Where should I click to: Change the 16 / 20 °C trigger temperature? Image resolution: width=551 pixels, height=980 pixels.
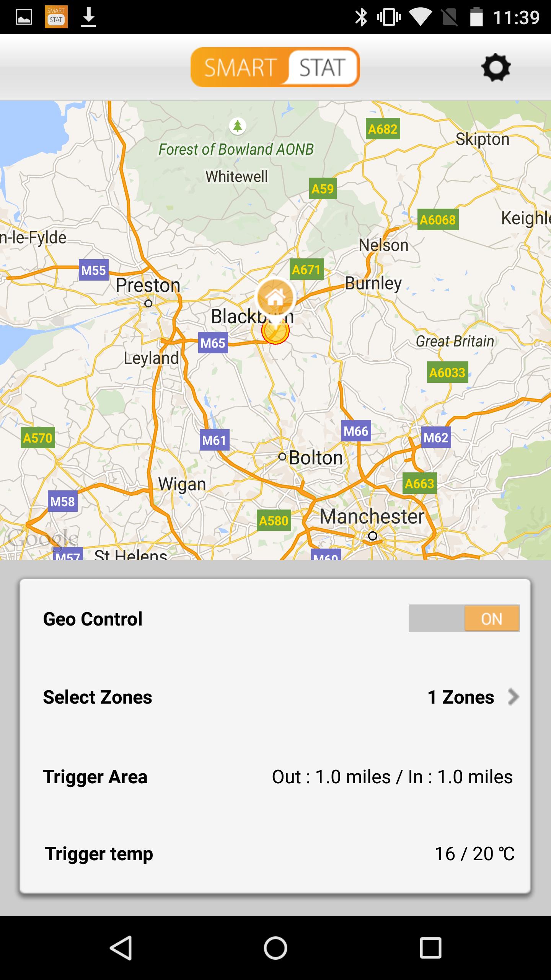[x=474, y=854]
